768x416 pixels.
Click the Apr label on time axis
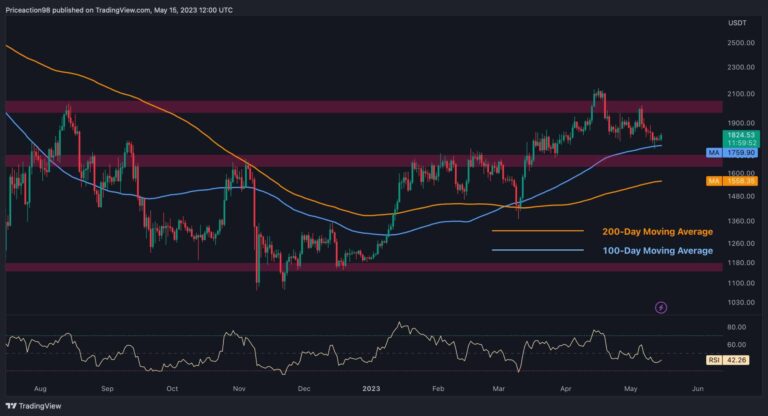point(566,389)
